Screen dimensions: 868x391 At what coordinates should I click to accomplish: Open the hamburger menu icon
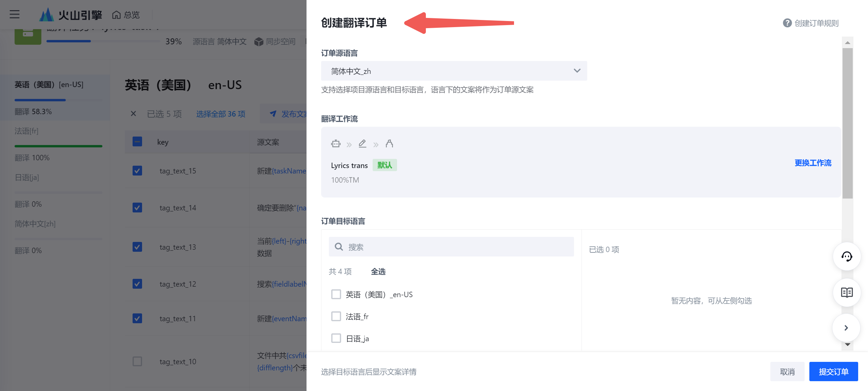pos(14,14)
